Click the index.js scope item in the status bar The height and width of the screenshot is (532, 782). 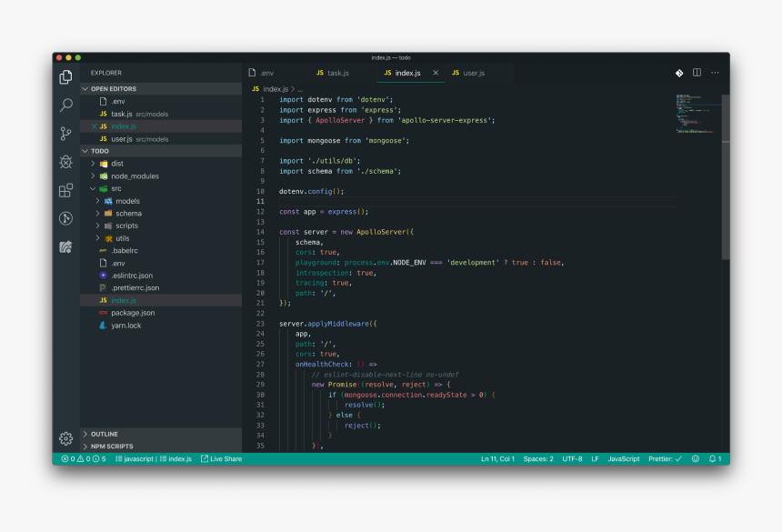tap(175, 458)
